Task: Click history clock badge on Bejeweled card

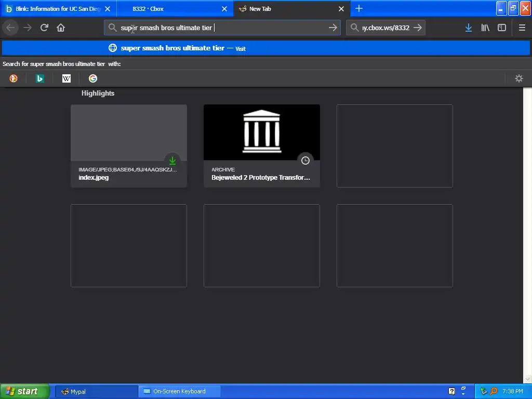Action: pyautogui.click(x=305, y=160)
